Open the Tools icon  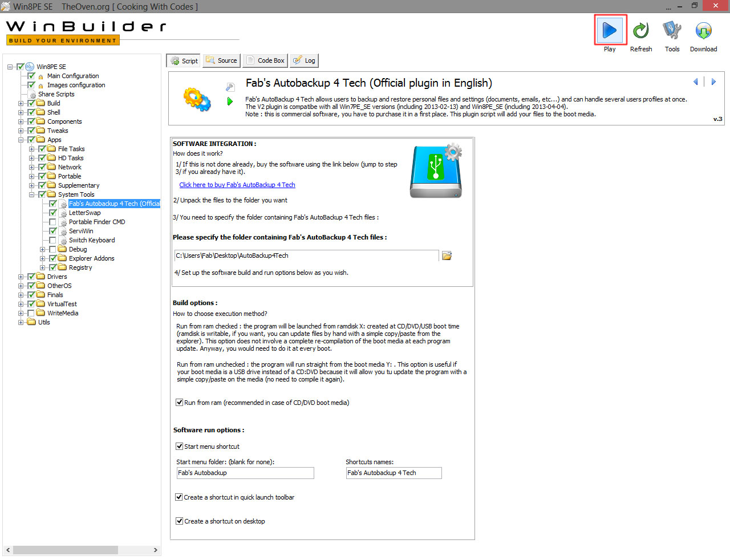click(672, 30)
